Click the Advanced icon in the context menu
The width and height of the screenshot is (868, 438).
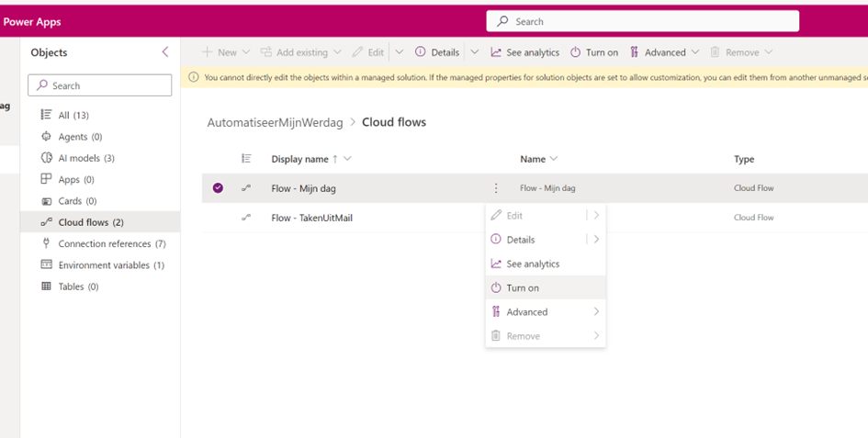tap(496, 312)
